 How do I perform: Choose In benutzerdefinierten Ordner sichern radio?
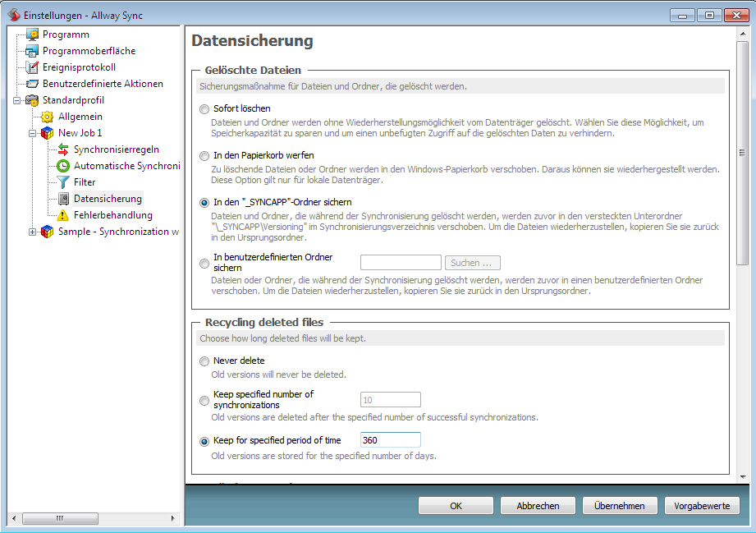point(204,264)
